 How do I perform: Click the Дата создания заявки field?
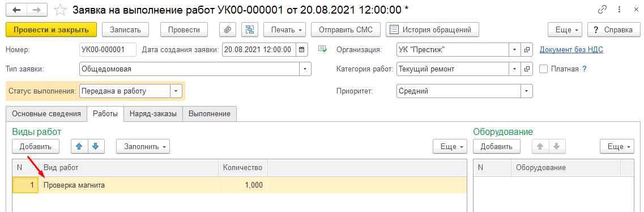tap(259, 50)
